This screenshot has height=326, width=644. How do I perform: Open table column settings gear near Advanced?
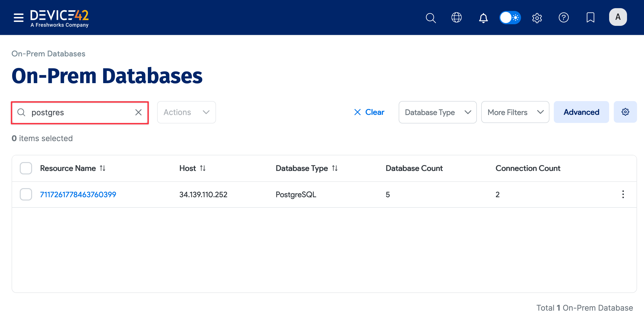click(625, 112)
